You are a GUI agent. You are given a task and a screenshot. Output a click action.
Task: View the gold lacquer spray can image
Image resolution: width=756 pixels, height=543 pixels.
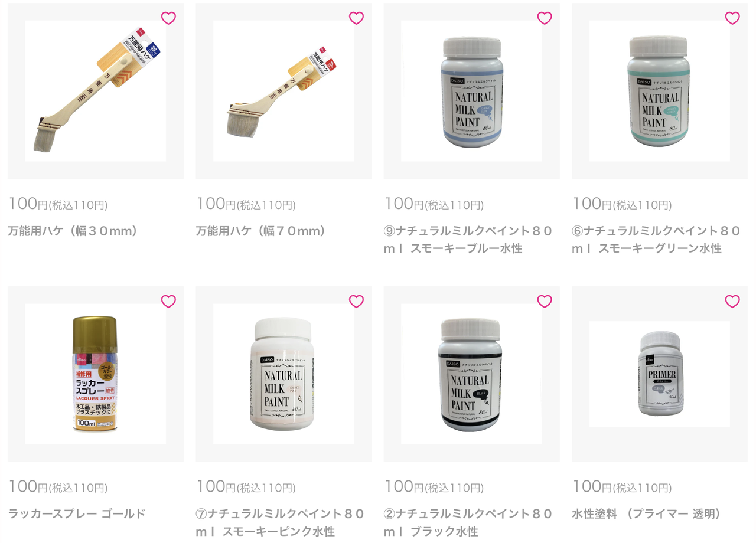pos(95,374)
